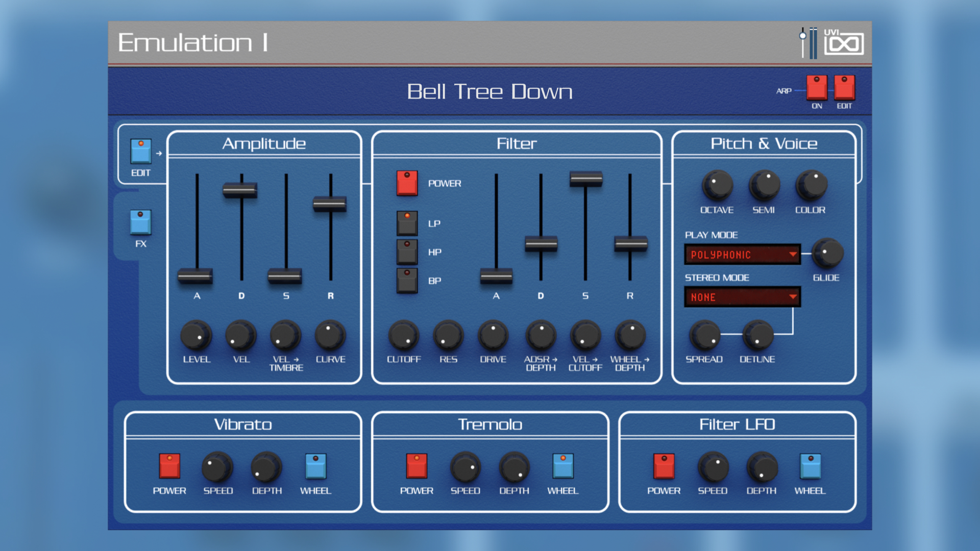The height and width of the screenshot is (551, 980).
Task: Click the UVI logo in the header
Action: point(845,43)
